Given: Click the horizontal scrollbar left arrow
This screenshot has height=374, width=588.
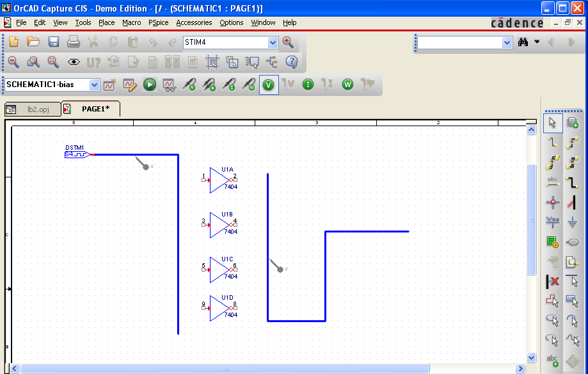Looking at the screenshot, I should click(15, 369).
